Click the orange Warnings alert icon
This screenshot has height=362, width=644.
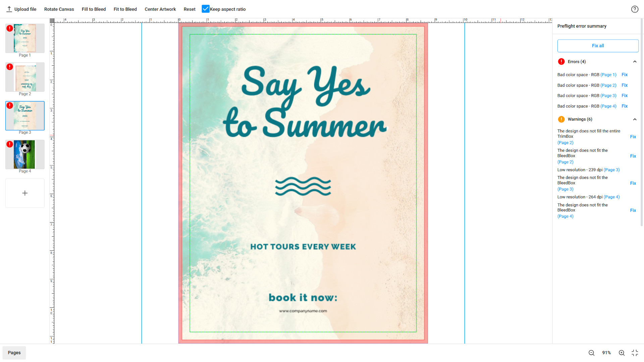tap(561, 119)
